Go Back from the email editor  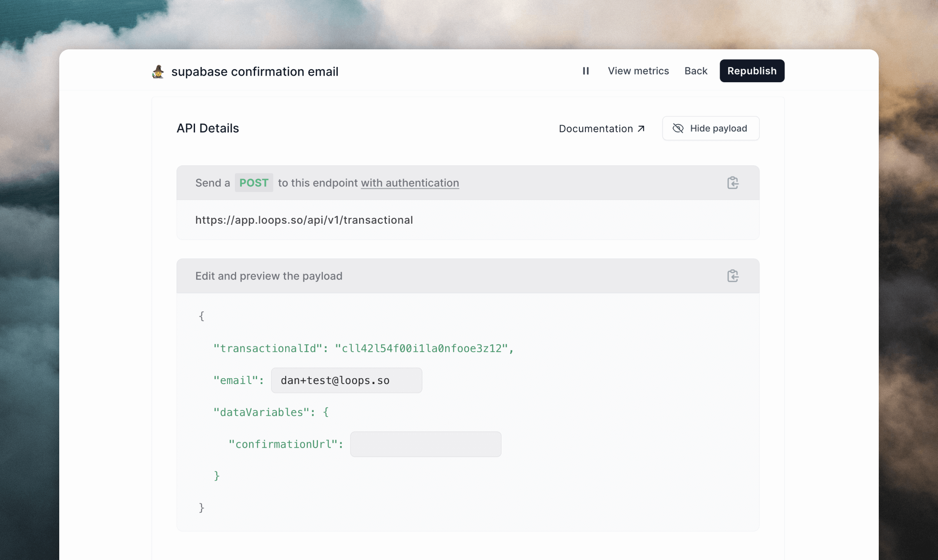[696, 71]
